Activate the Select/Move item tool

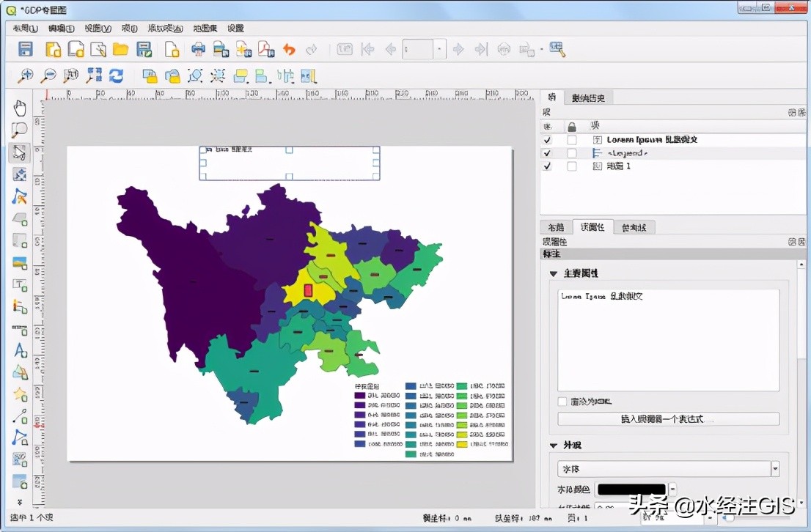pos(20,152)
